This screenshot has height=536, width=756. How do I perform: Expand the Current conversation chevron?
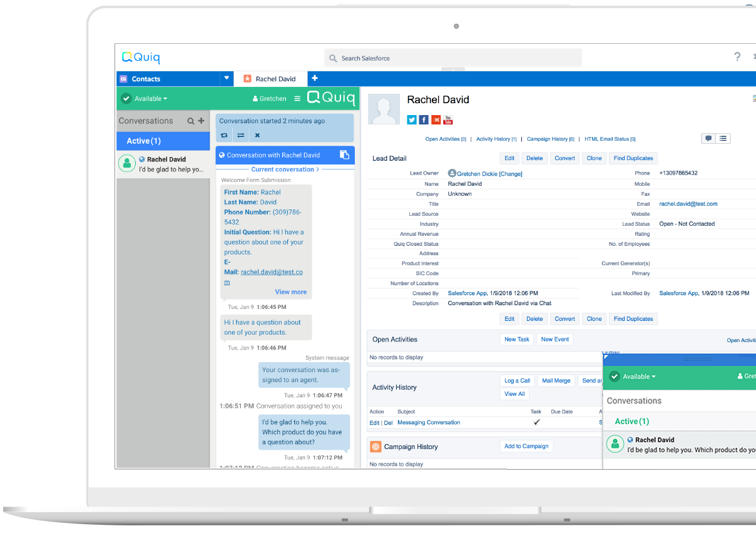coord(317,169)
